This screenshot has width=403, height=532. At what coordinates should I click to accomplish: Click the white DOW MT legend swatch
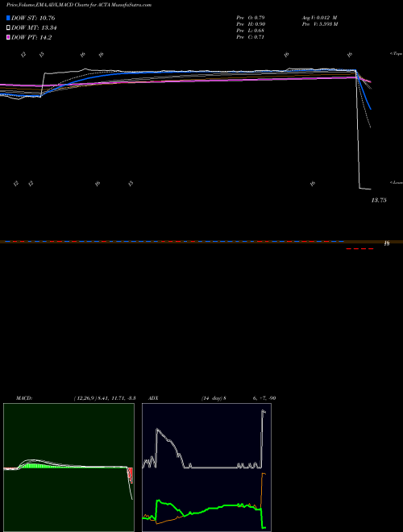click(x=9, y=28)
